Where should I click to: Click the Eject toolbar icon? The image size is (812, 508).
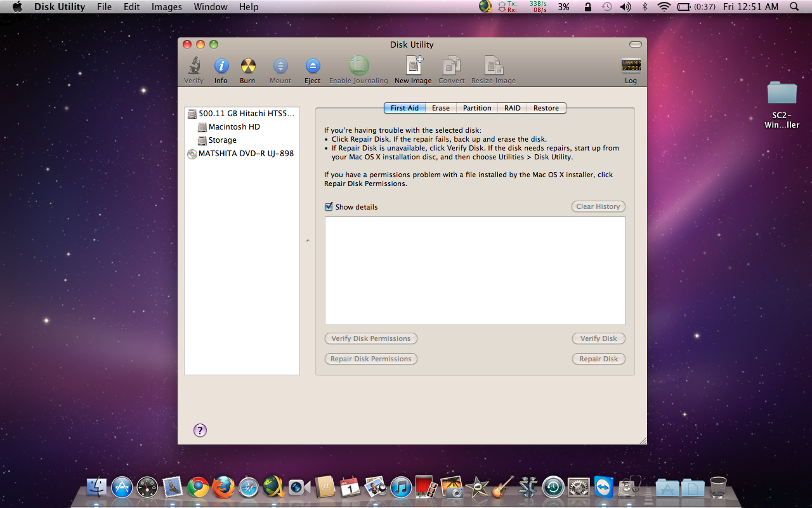coord(312,70)
